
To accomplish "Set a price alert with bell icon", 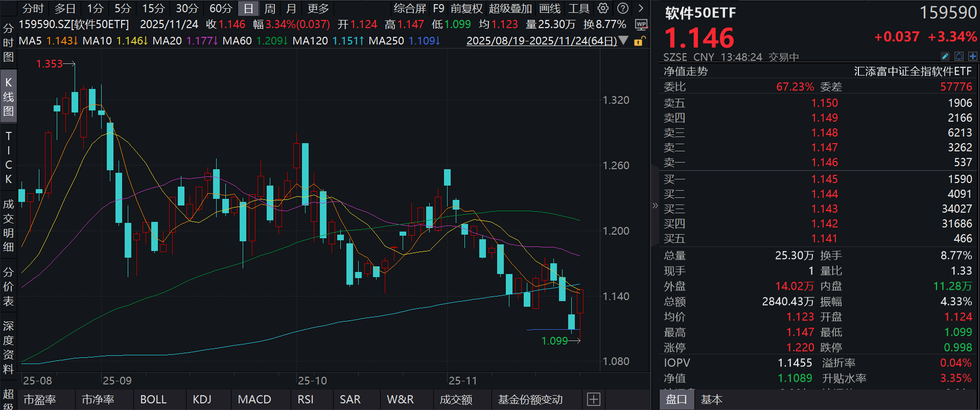I will [x=959, y=56].
